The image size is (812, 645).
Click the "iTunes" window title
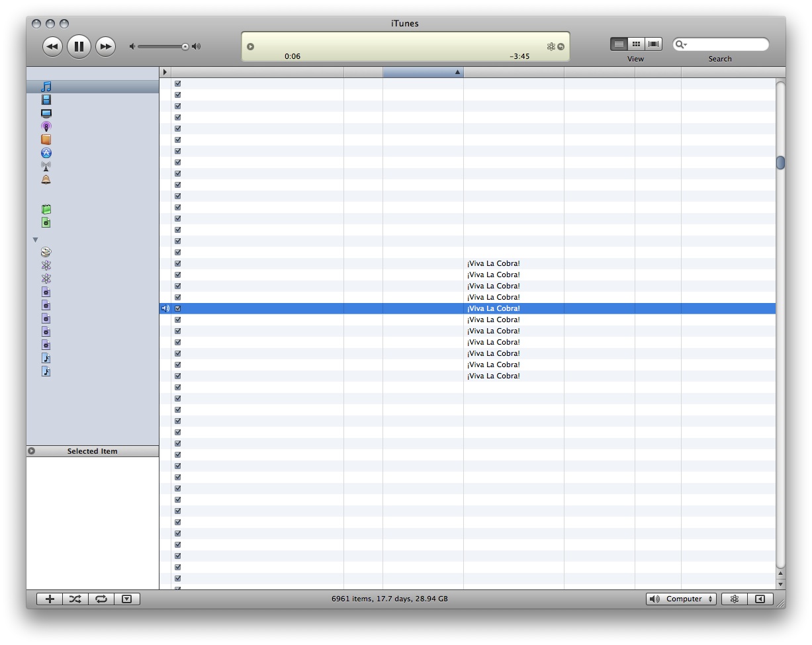405,23
